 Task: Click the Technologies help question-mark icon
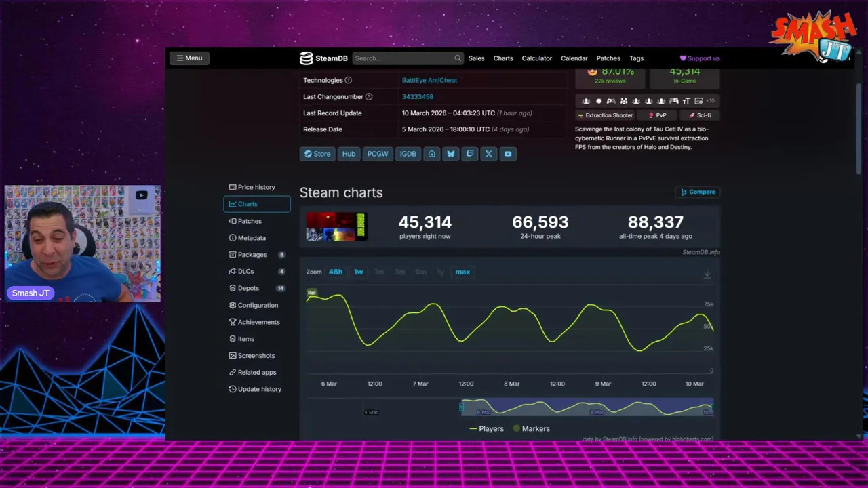tap(348, 80)
